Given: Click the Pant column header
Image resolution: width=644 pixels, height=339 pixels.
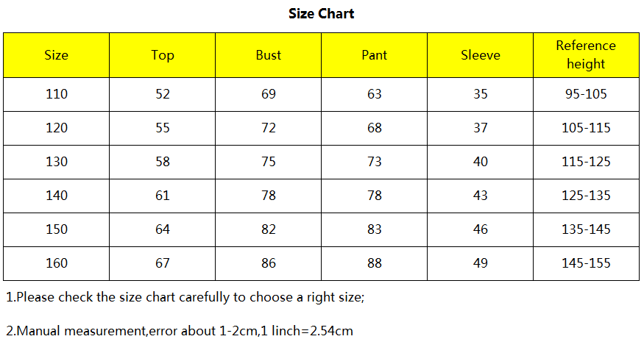Looking at the screenshot, I should [375, 55].
